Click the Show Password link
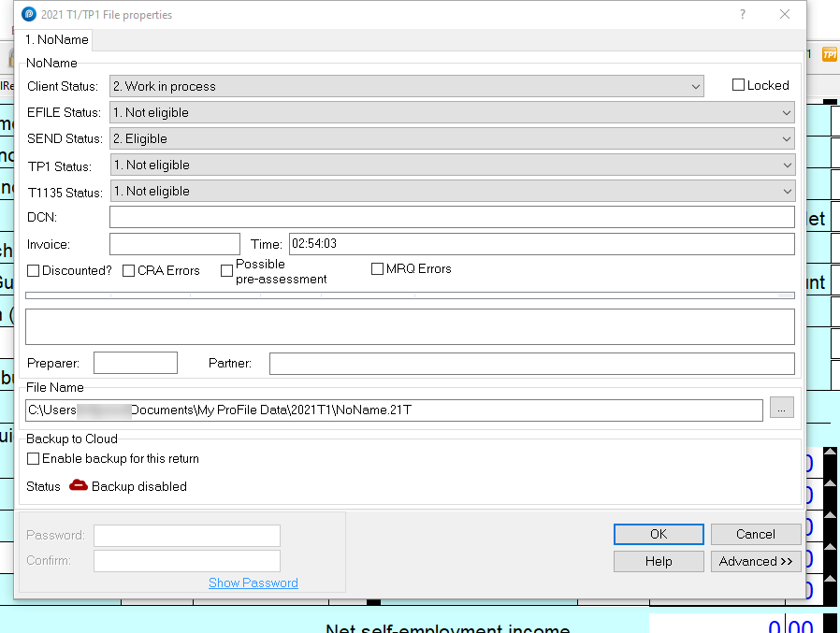 [x=253, y=583]
